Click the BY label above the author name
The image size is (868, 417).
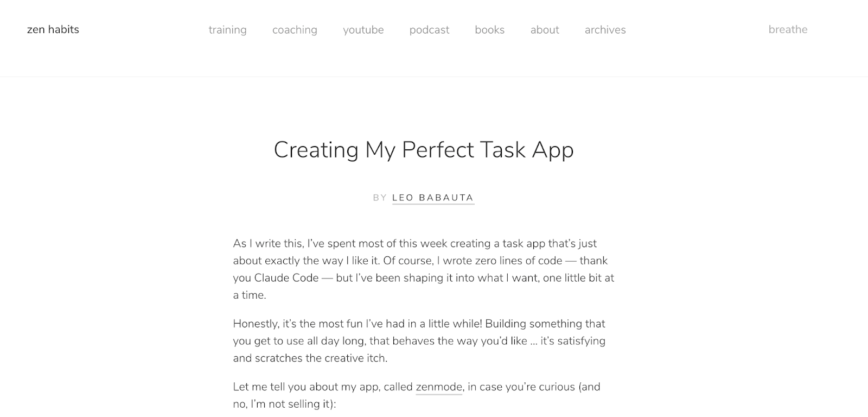coord(379,198)
